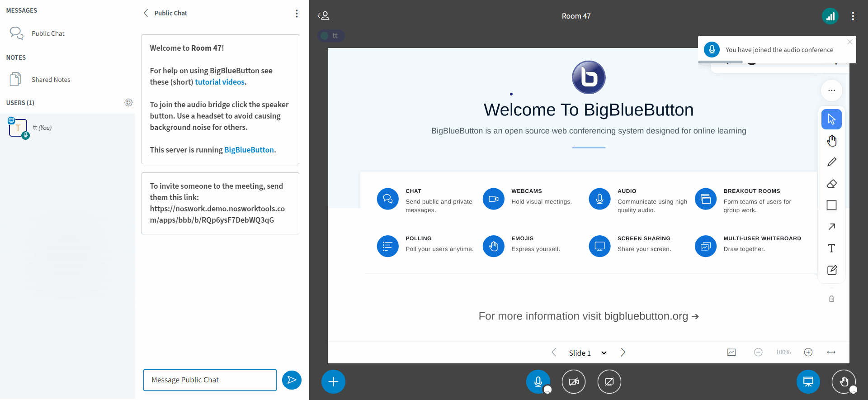Toggle the users list panel
Viewport: 868px width, 400px height.
click(324, 16)
